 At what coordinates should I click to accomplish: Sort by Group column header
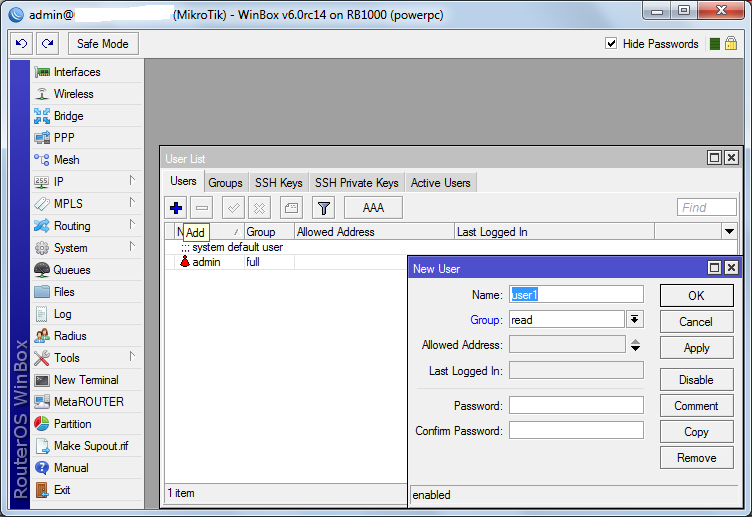point(269,232)
